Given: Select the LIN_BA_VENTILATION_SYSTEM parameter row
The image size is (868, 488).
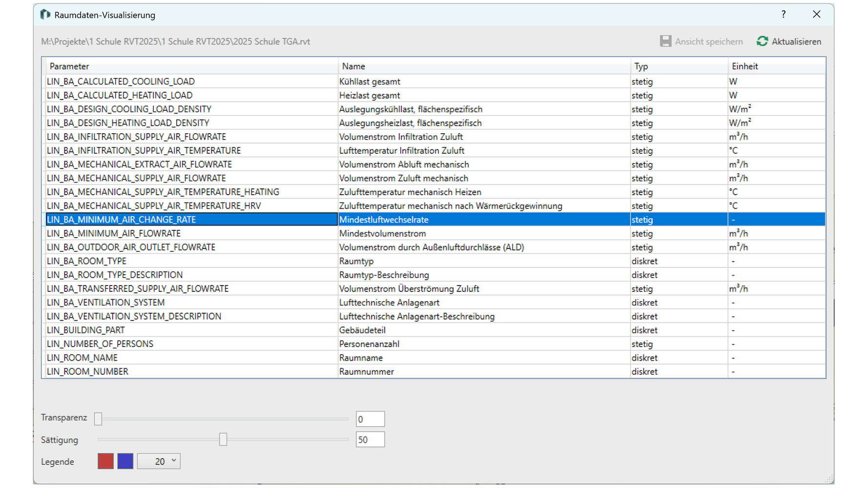Looking at the screenshot, I should pos(105,303).
